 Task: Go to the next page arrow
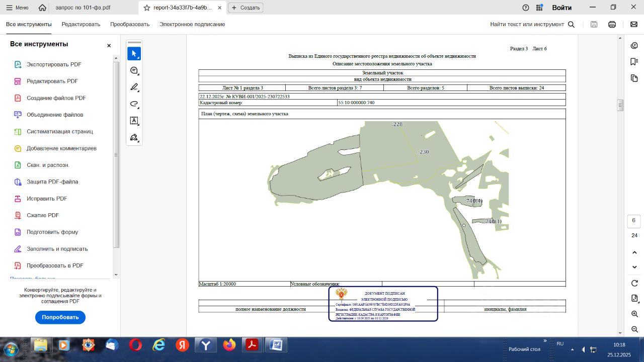(x=634, y=267)
